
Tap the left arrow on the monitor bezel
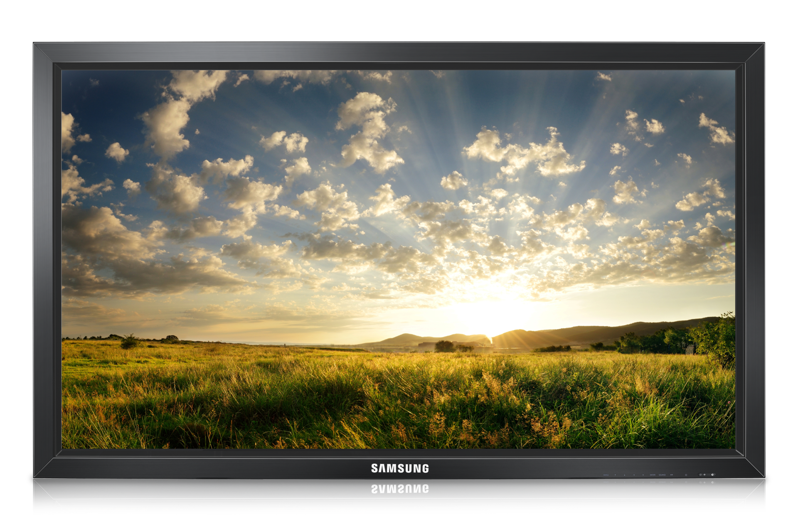634,475
